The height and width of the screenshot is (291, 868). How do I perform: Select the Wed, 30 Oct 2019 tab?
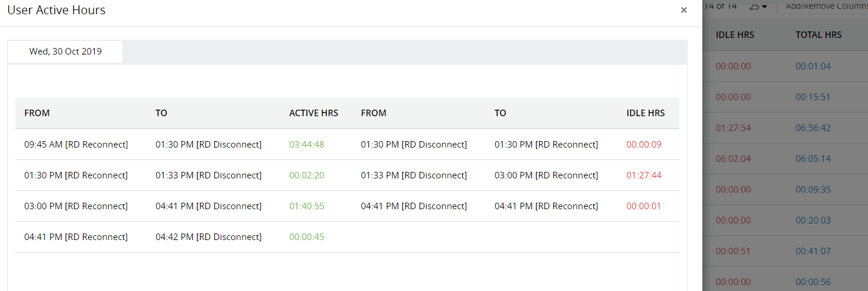pyautogui.click(x=65, y=52)
